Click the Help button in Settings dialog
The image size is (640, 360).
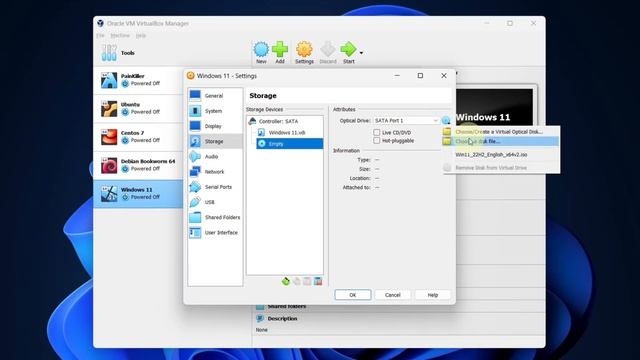click(x=433, y=295)
